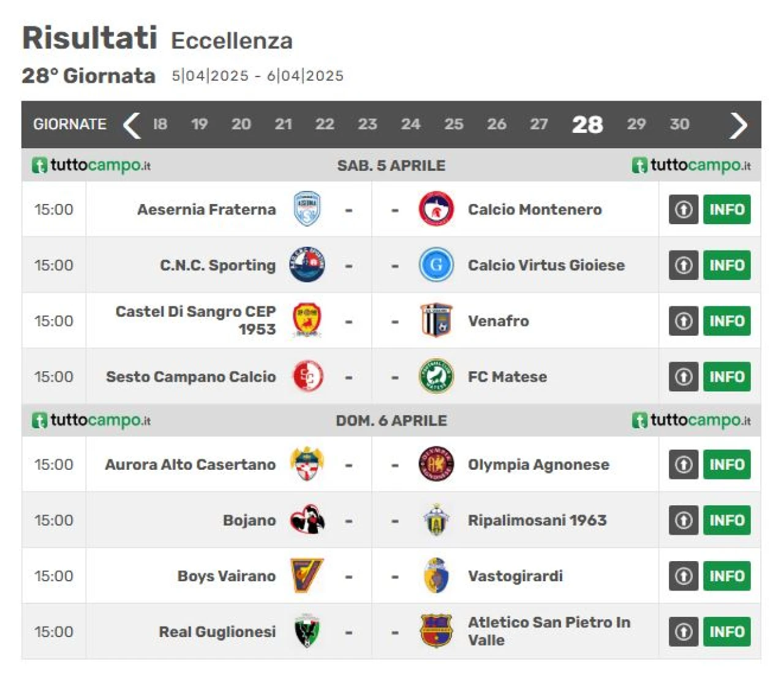Click the Vastogirardi team crest
This screenshot has height=675, width=784.
[x=436, y=575]
